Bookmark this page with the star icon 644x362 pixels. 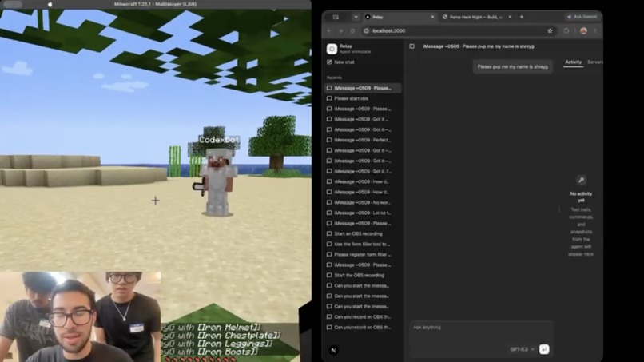(x=550, y=31)
